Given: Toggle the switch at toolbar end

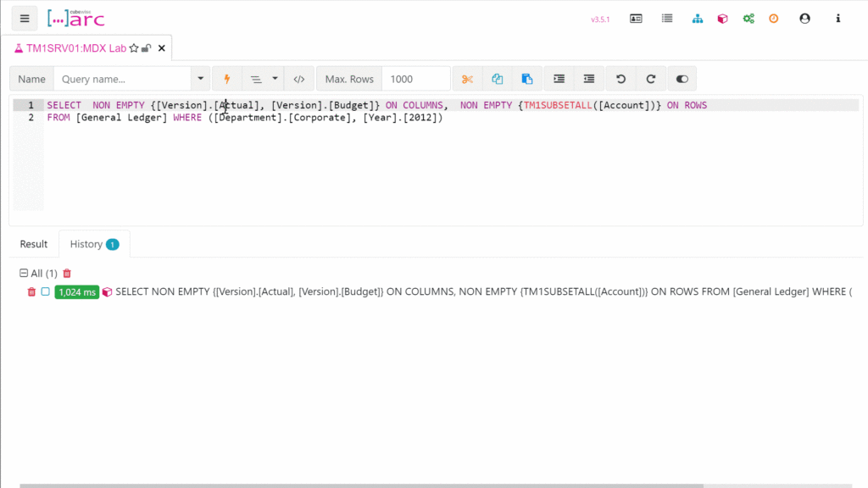Looking at the screenshot, I should click(x=682, y=79).
